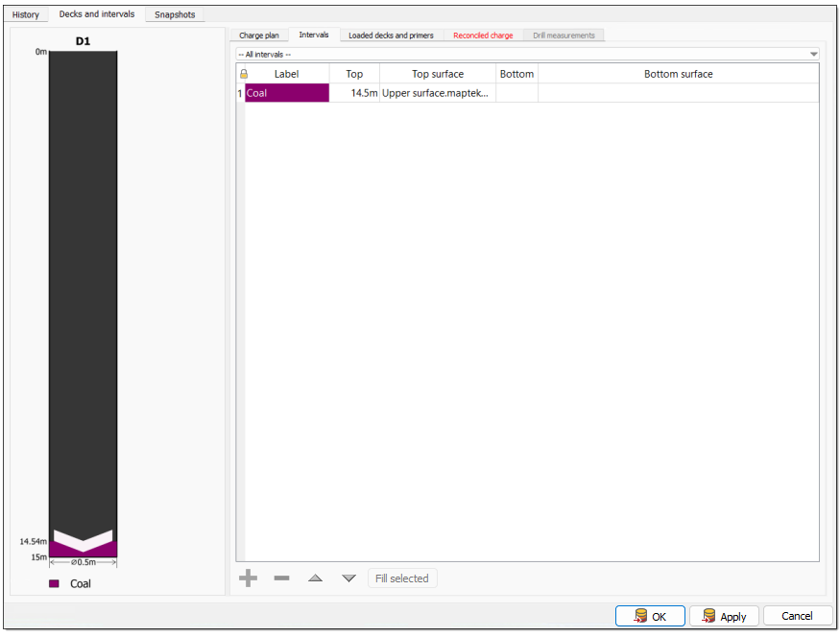Click the Label column header
Viewport: 840px width, 637px height.
(287, 74)
